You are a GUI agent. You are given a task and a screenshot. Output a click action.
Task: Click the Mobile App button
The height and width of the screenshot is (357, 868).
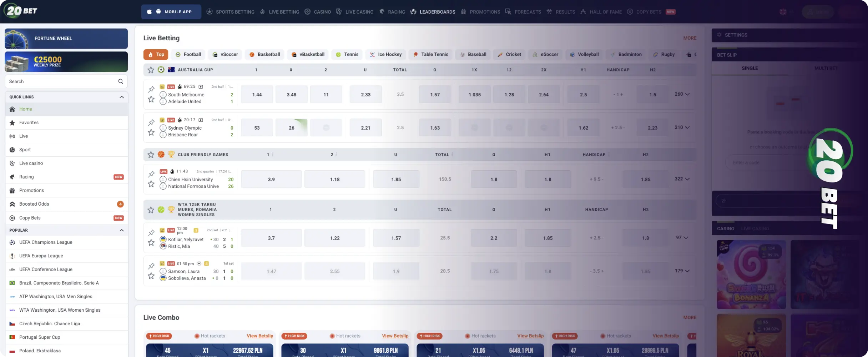(x=171, y=12)
